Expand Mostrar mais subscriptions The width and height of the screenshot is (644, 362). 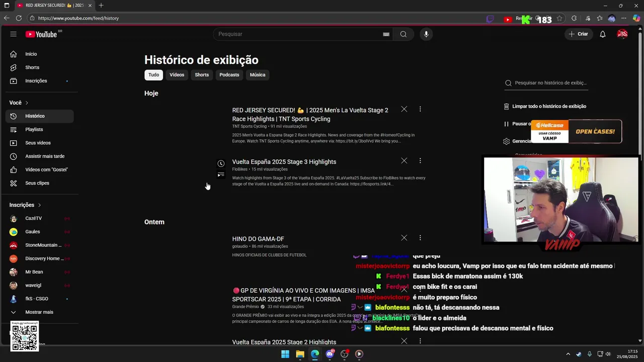click(x=40, y=312)
